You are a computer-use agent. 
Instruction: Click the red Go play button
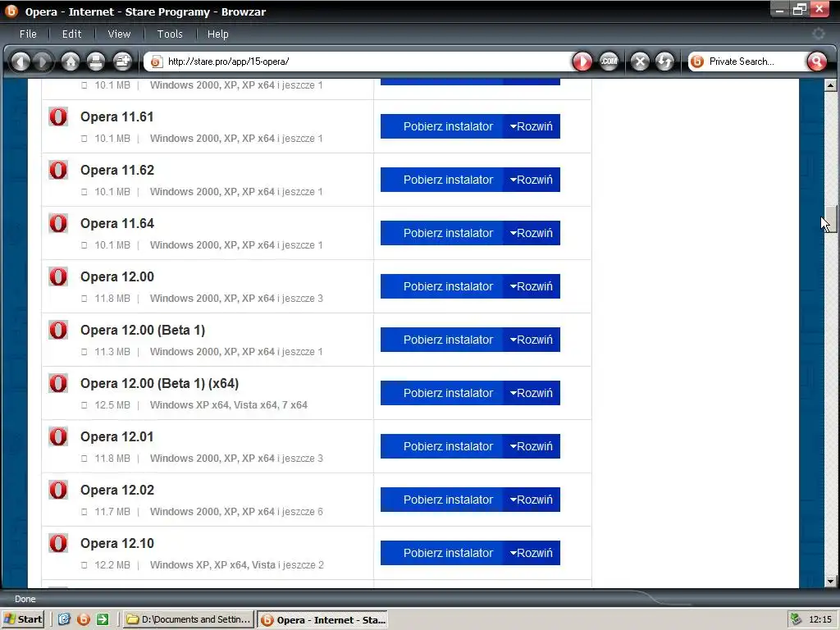[582, 62]
